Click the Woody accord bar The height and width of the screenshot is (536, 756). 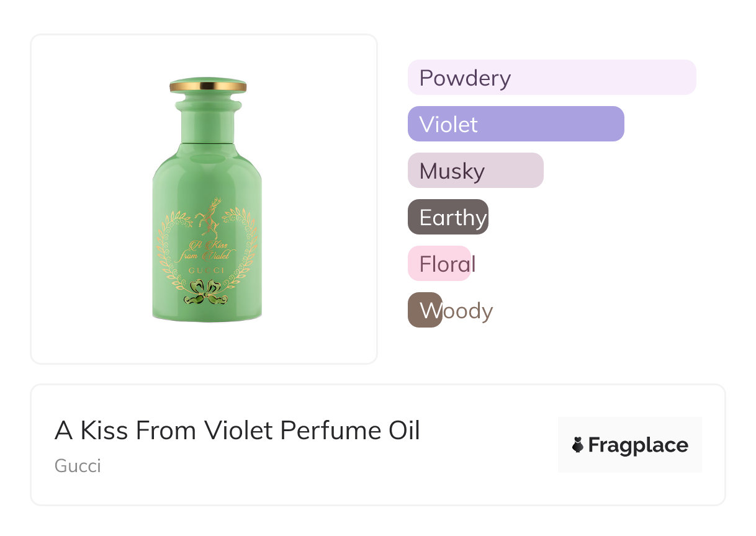pyautogui.click(x=425, y=310)
